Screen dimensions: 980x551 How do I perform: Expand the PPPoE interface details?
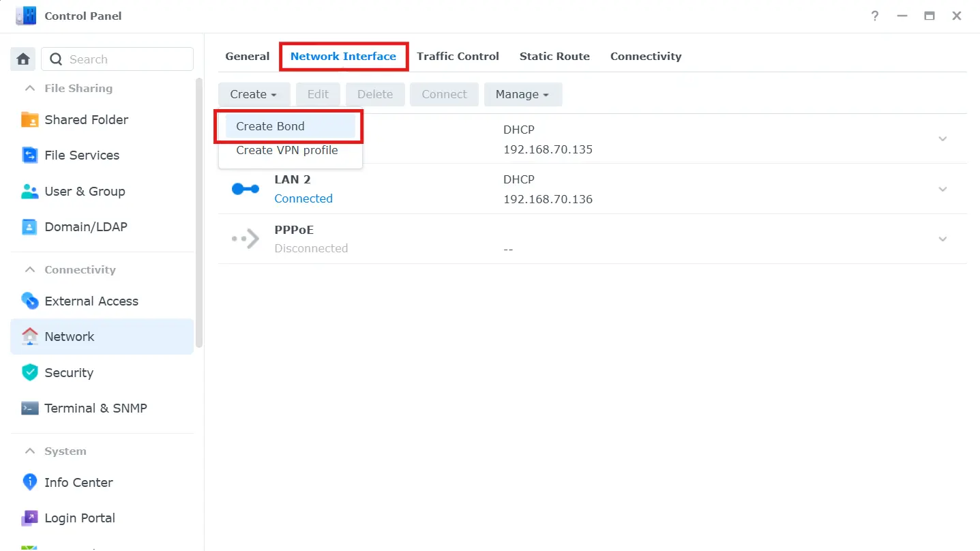coord(942,239)
